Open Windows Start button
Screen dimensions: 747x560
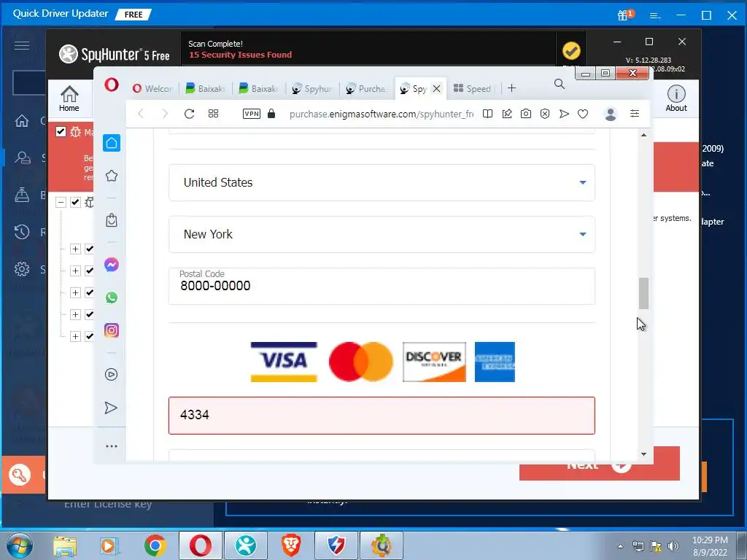point(20,545)
